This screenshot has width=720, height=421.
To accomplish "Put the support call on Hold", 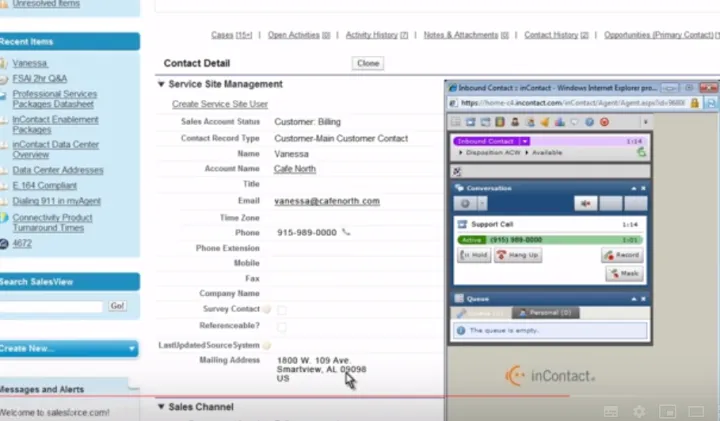I will [475, 256].
